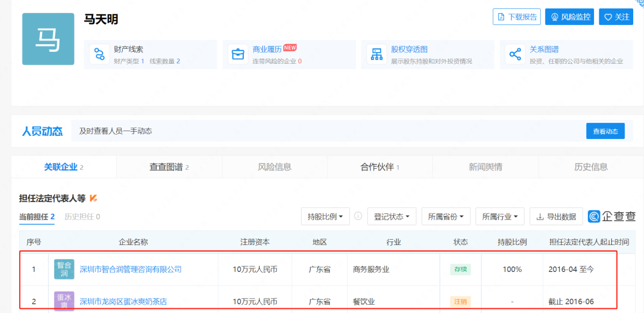The image size is (644, 313).
Task: Switch to 历史担任 sub-tab
Action: click(82, 216)
